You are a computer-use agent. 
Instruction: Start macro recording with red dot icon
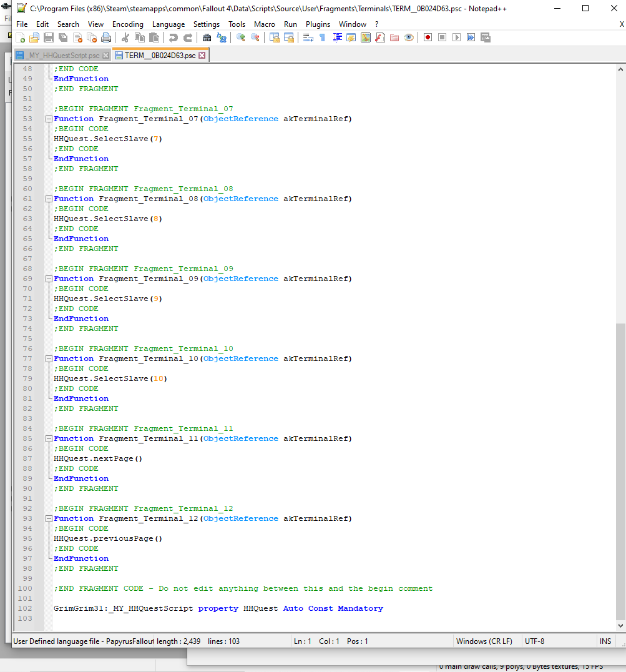click(x=428, y=37)
